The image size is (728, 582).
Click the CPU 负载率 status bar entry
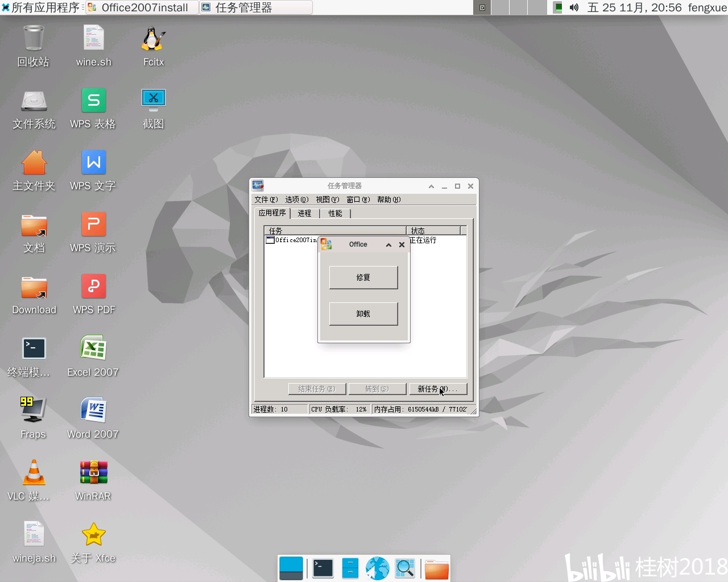tap(339, 409)
